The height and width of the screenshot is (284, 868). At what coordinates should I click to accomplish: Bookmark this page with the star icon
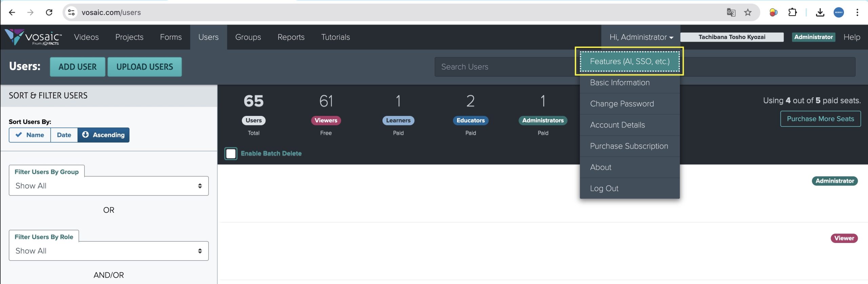(x=748, y=13)
